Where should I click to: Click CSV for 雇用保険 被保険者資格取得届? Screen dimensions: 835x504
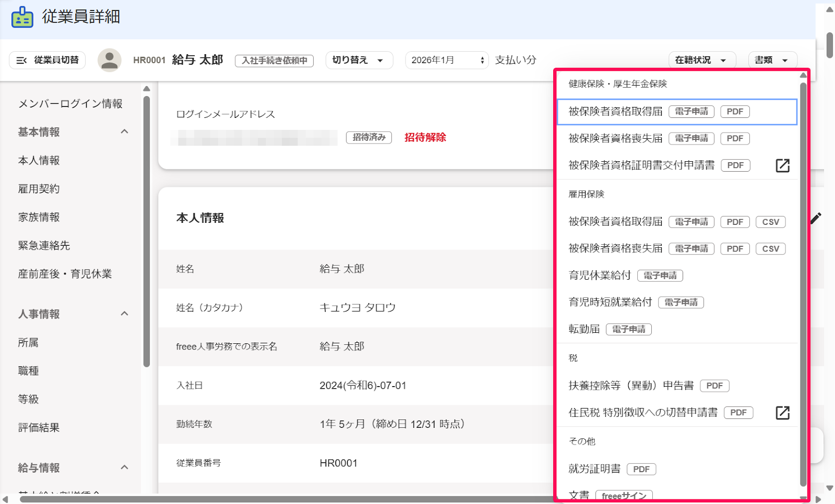pos(771,222)
